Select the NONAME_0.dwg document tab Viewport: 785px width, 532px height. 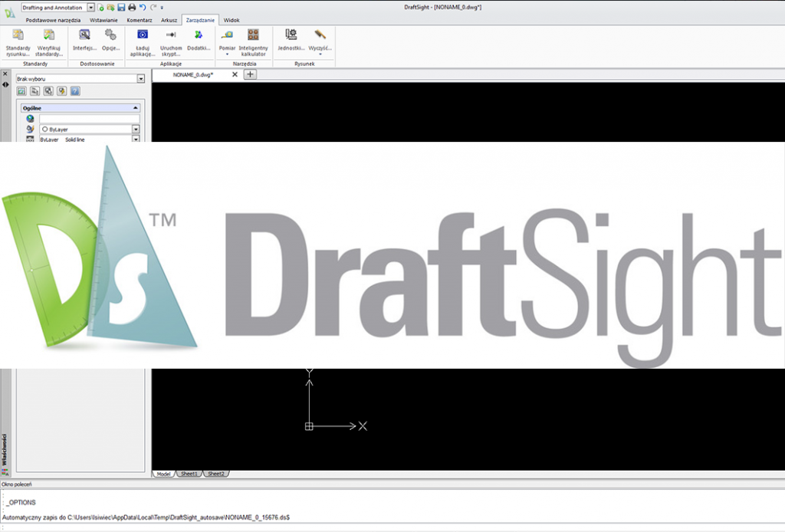[192, 74]
